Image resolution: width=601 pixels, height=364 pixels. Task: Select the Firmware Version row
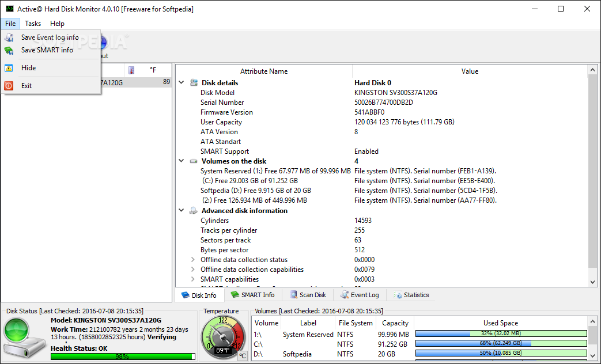pyautogui.click(x=381, y=112)
